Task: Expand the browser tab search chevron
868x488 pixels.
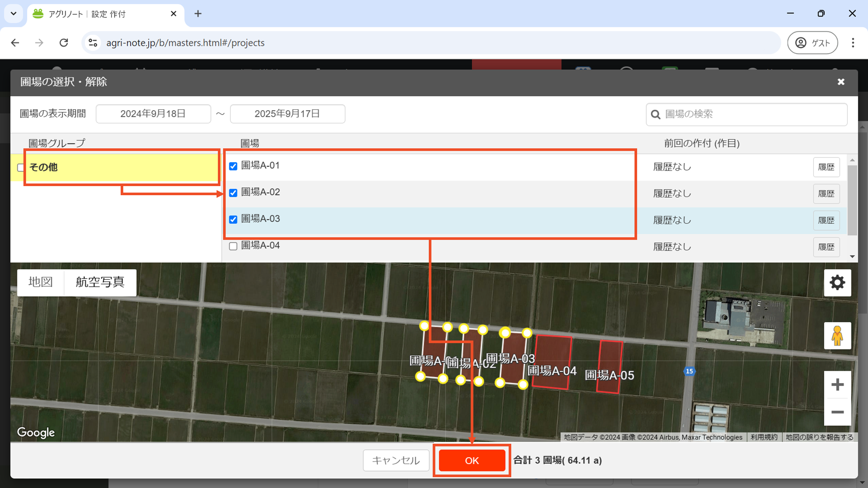Action: (13, 13)
